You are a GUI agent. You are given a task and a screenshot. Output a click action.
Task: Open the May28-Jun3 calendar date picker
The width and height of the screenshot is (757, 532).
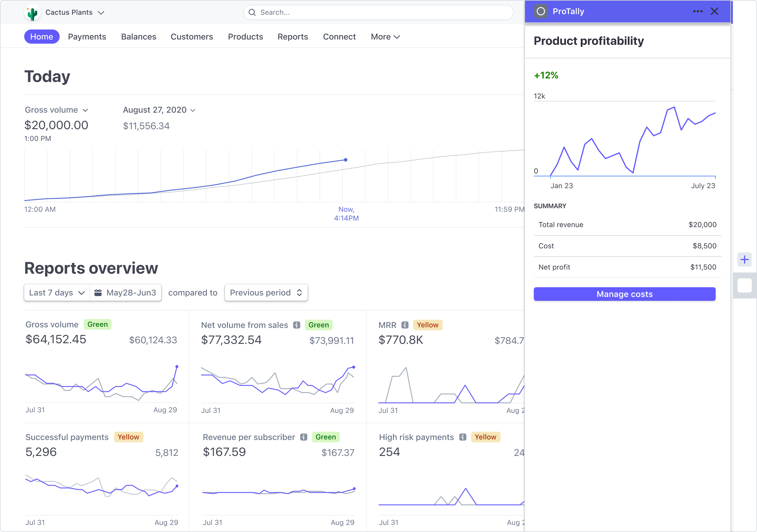(x=125, y=293)
